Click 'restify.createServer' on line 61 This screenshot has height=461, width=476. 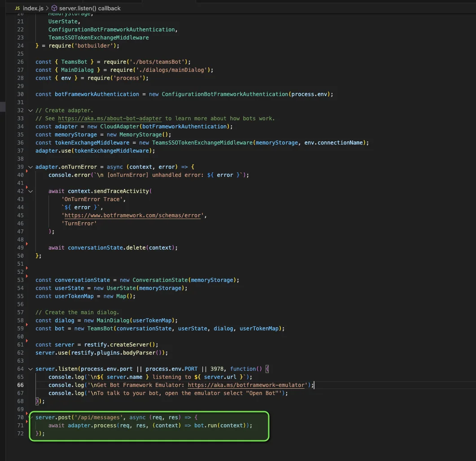coord(117,345)
